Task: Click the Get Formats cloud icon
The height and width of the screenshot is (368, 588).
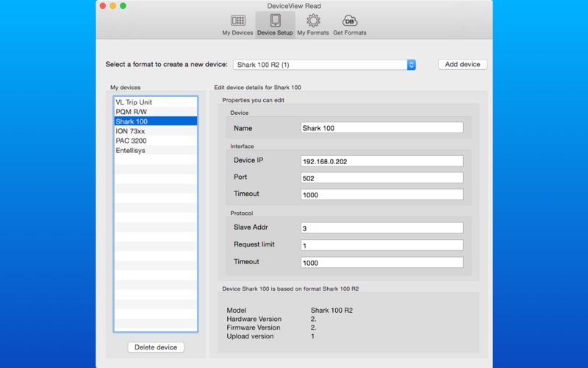Action: point(349,24)
